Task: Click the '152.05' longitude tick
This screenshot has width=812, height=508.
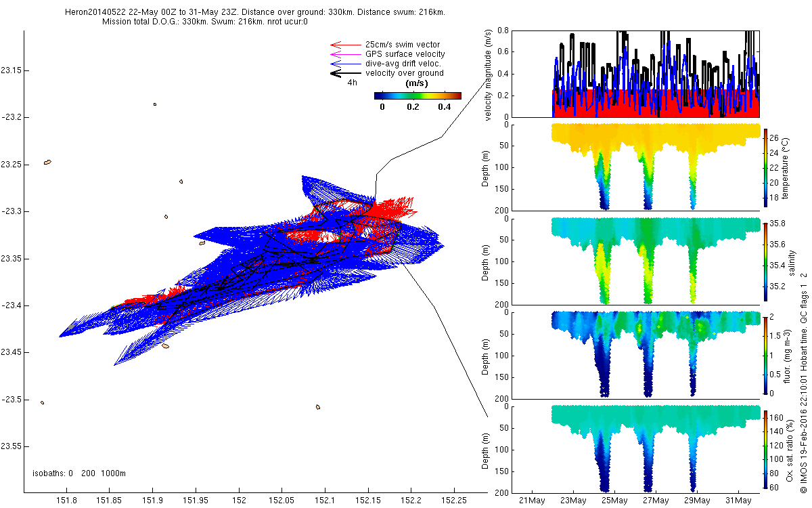Action: (281, 501)
